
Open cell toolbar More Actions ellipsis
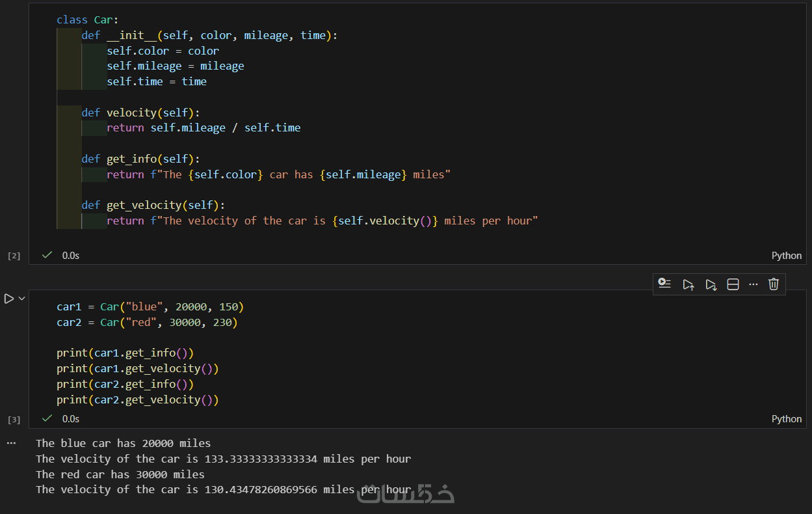(x=753, y=284)
